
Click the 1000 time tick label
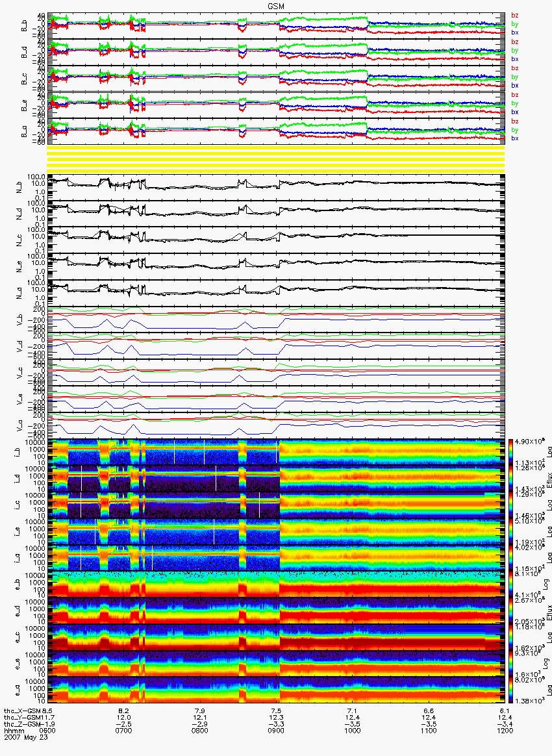pyautogui.click(x=353, y=731)
